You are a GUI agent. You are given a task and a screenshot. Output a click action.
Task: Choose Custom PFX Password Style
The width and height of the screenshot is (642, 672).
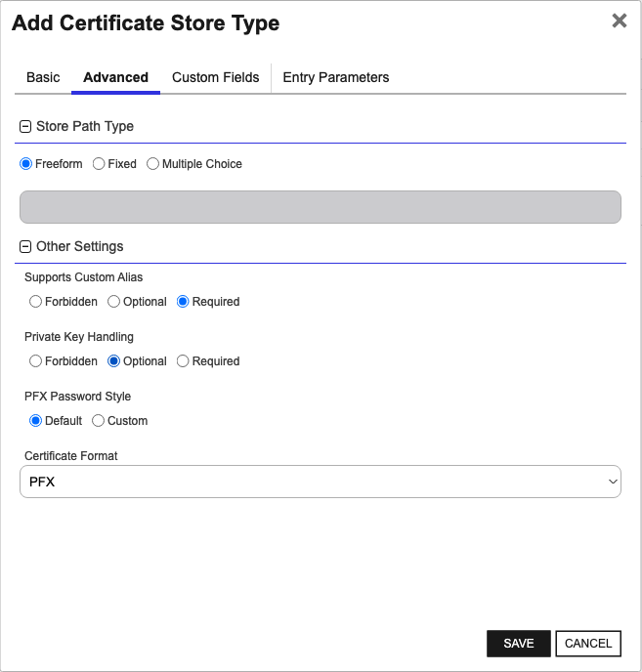pos(99,421)
